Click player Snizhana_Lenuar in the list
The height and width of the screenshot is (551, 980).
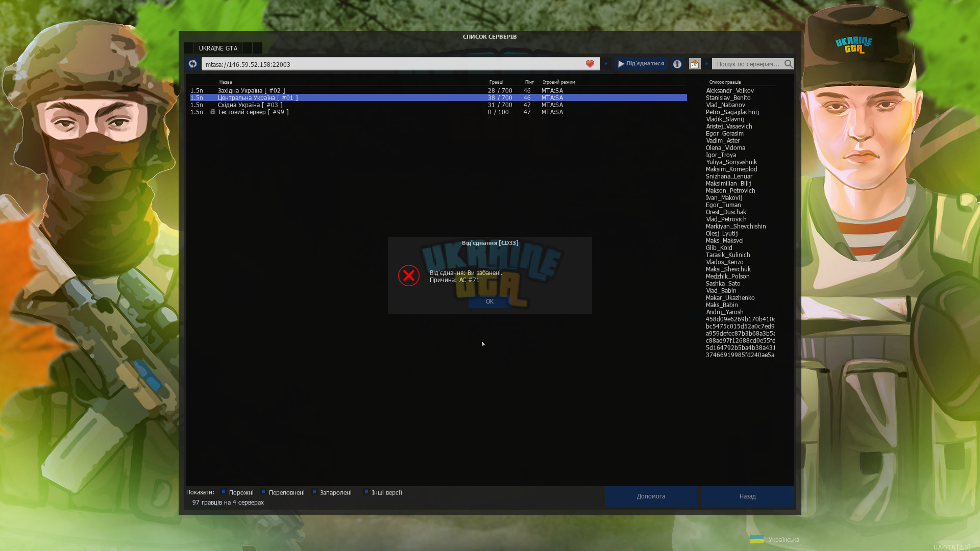click(x=729, y=176)
